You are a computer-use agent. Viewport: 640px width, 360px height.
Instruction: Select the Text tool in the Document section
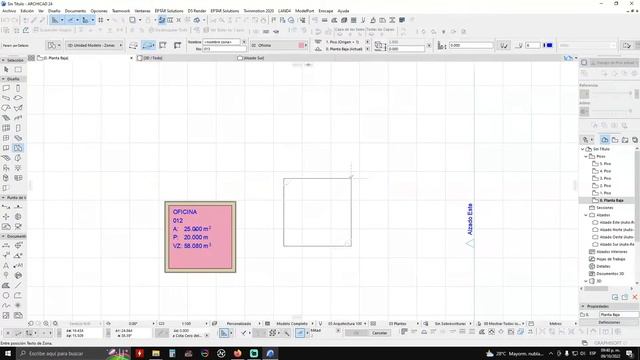point(6,265)
